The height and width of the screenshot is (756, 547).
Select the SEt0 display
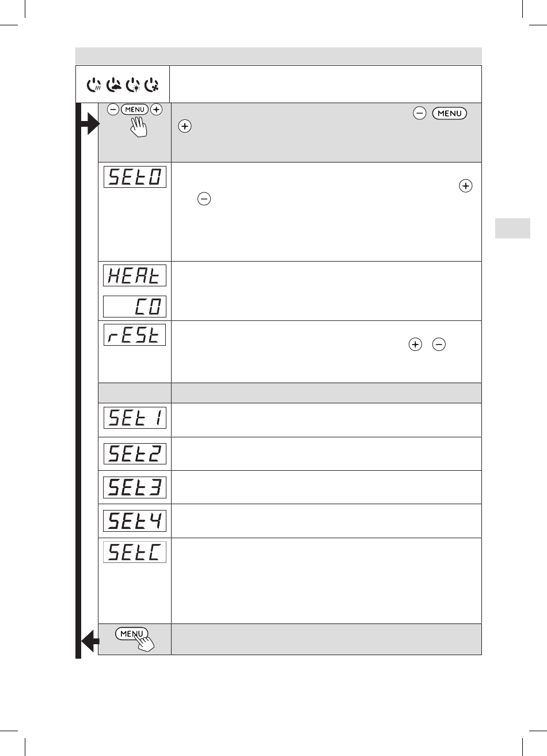[x=135, y=176]
